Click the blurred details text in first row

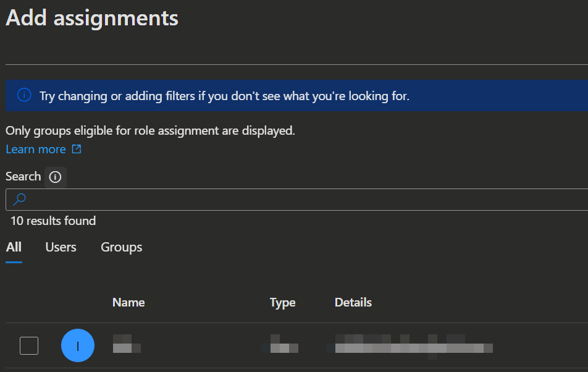tap(412, 344)
